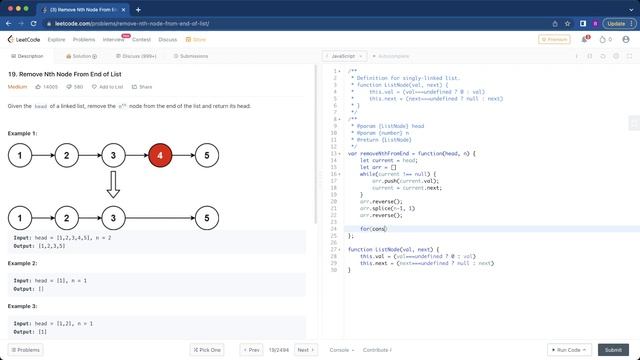The height and width of the screenshot is (360, 640).
Task: Close the Remove Nth Node tab
Action: [123, 9]
